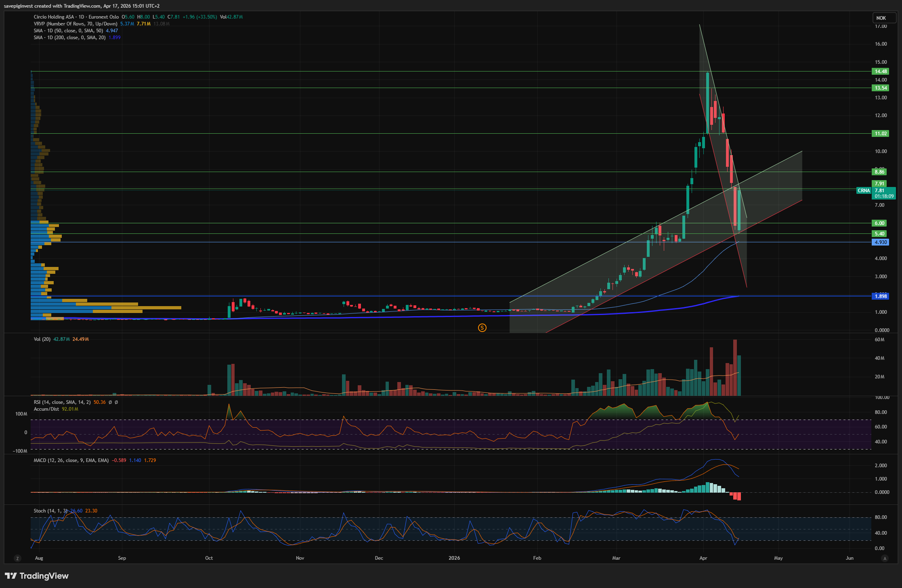Click the CRNA symbol price label

pyautogui.click(x=864, y=191)
